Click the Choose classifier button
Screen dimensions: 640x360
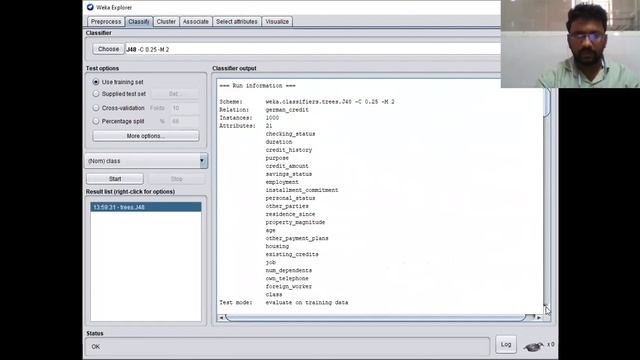click(108, 49)
